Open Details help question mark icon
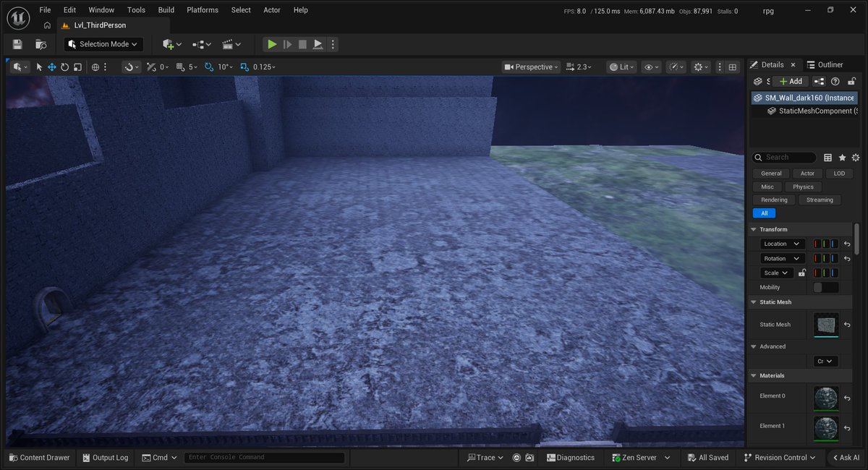The image size is (868, 470). [835, 82]
